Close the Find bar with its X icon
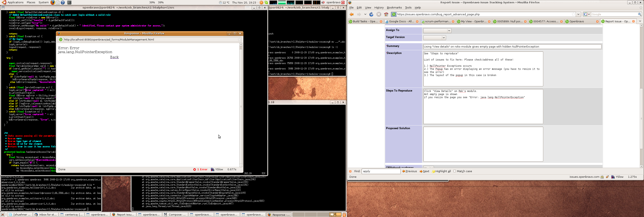The height and width of the screenshot is (217, 644). point(350,172)
